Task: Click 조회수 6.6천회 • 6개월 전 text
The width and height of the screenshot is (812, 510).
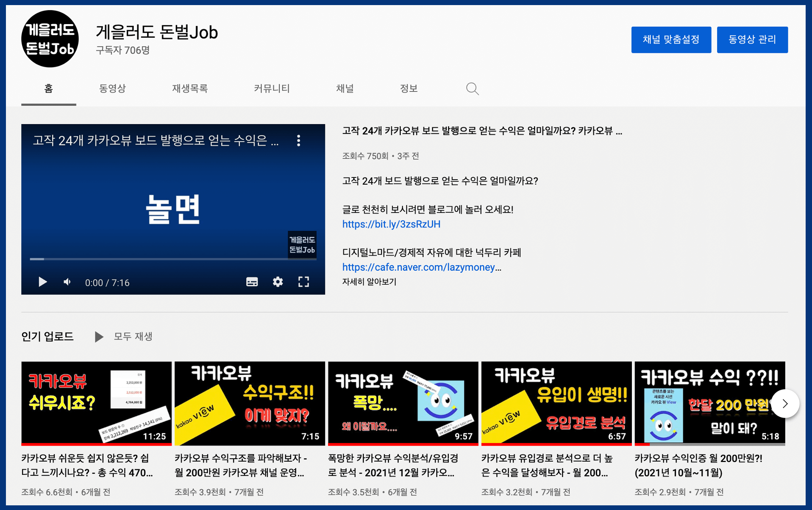Action: click(66, 492)
